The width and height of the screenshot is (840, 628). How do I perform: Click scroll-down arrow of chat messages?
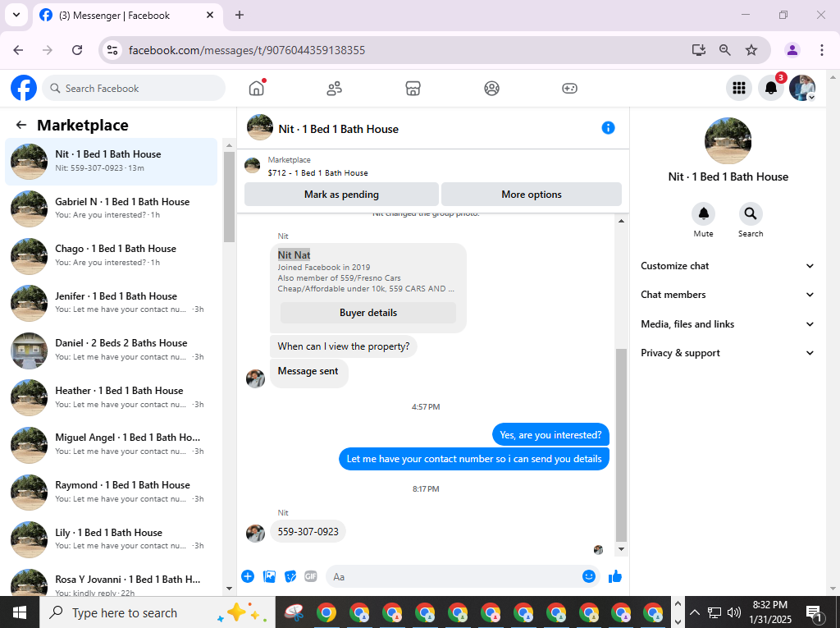[621, 548]
